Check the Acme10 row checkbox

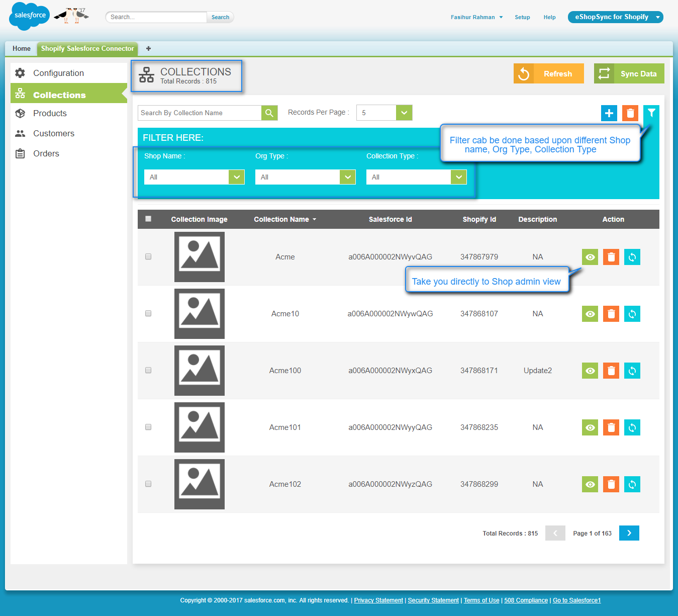click(x=148, y=313)
